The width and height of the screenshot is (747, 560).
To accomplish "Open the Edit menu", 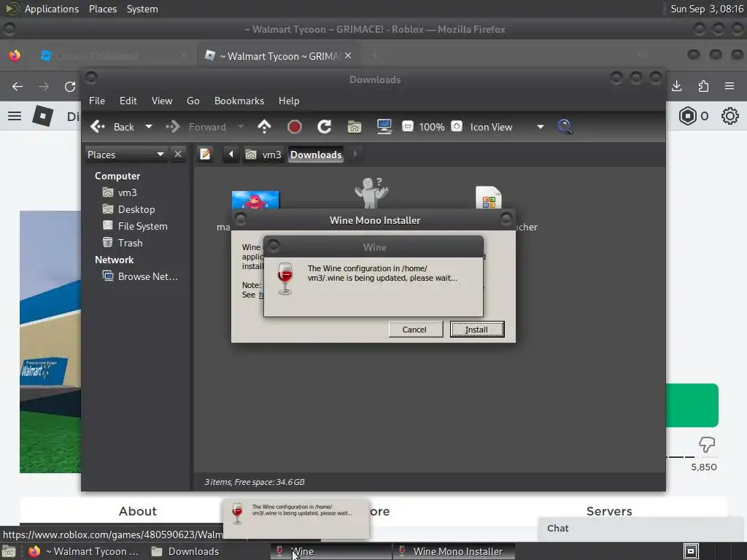I will (x=128, y=101).
